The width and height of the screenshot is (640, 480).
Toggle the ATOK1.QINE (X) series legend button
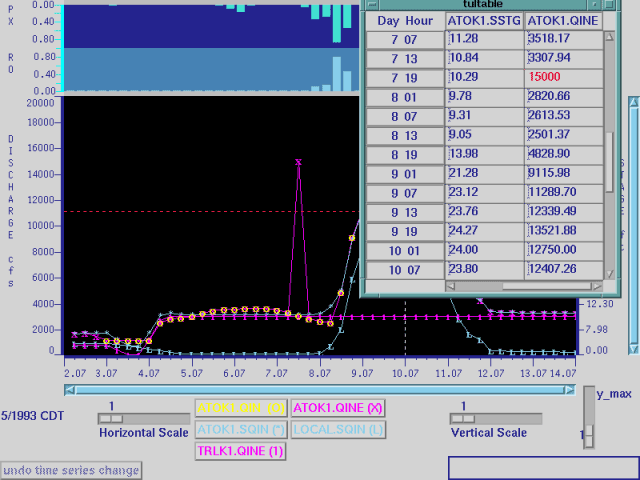click(338, 408)
